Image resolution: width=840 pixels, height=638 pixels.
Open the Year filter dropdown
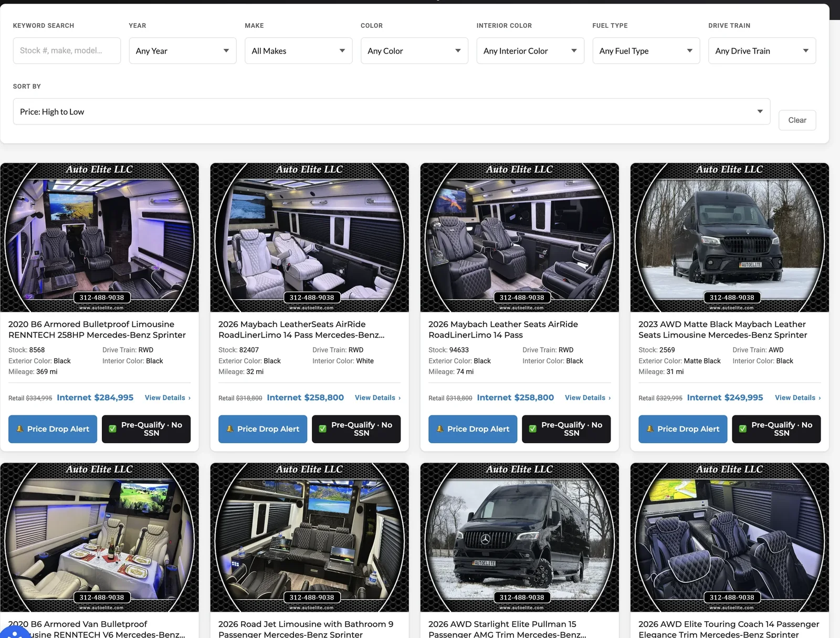point(183,51)
